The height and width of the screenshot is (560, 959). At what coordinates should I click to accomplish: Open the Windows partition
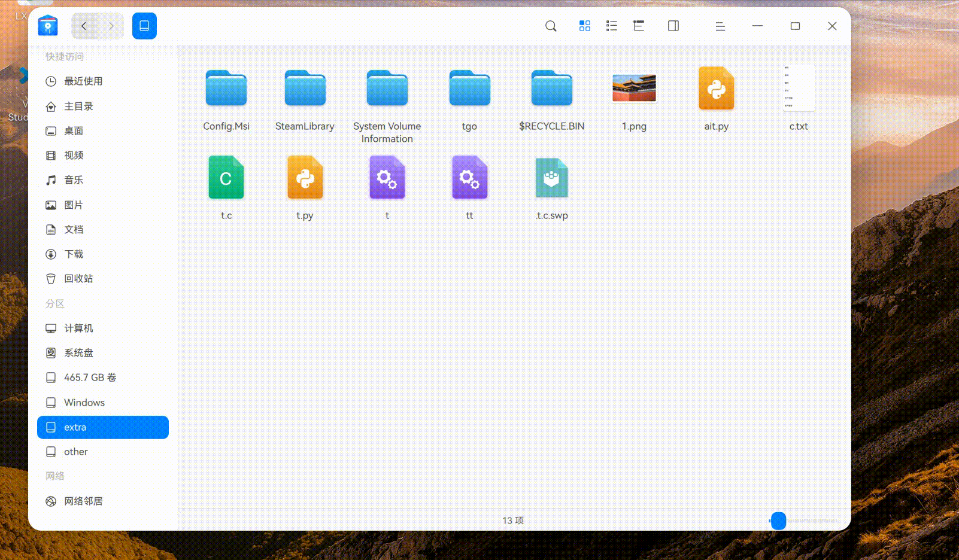(x=103, y=402)
